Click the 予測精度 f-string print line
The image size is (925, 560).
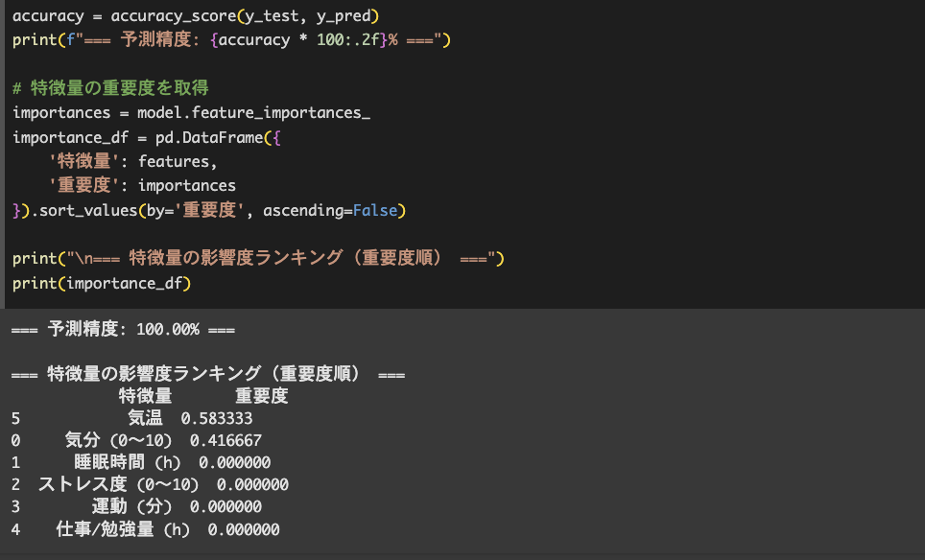tap(231, 40)
